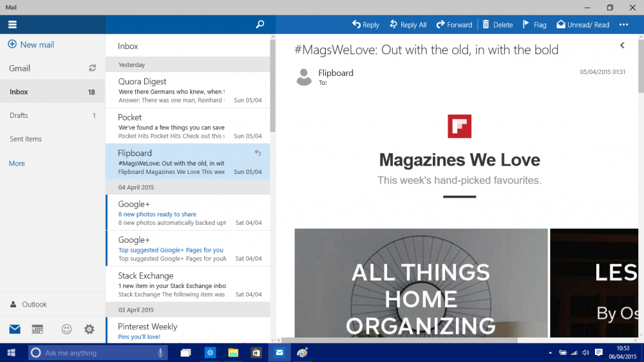Viewport: 644px width, 362px height.
Task: Click the reading pane vertical scrollbar
Action: (x=641, y=66)
